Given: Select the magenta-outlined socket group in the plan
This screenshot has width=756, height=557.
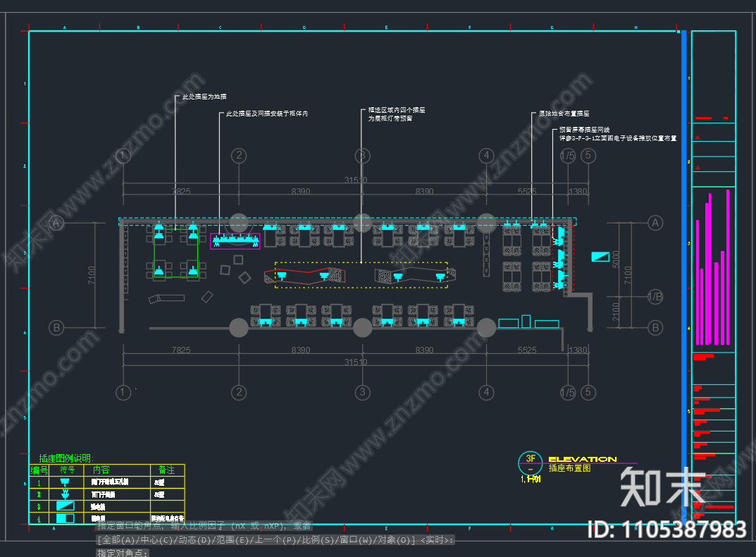Looking at the screenshot, I should (235, 241).
